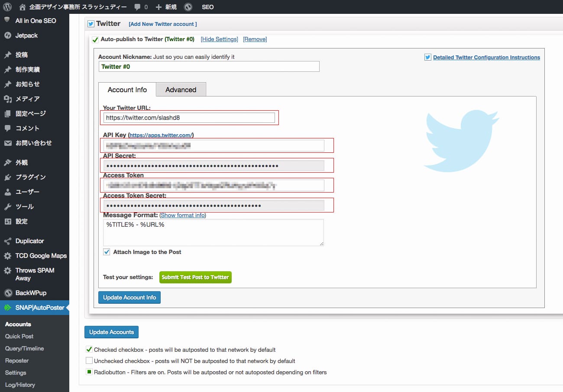Open Log/History submenu item
Screen dimensions: 563x392
tap(20, 385)
